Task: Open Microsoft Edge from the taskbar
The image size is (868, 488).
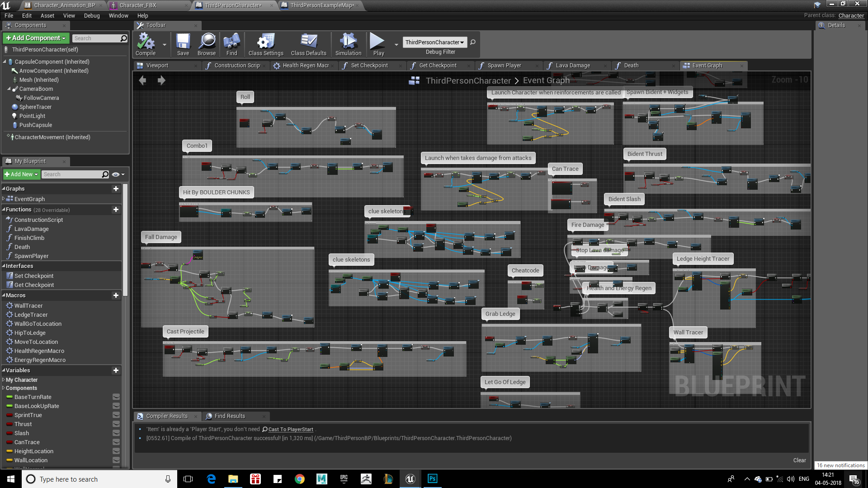Action: pos(211,479)
